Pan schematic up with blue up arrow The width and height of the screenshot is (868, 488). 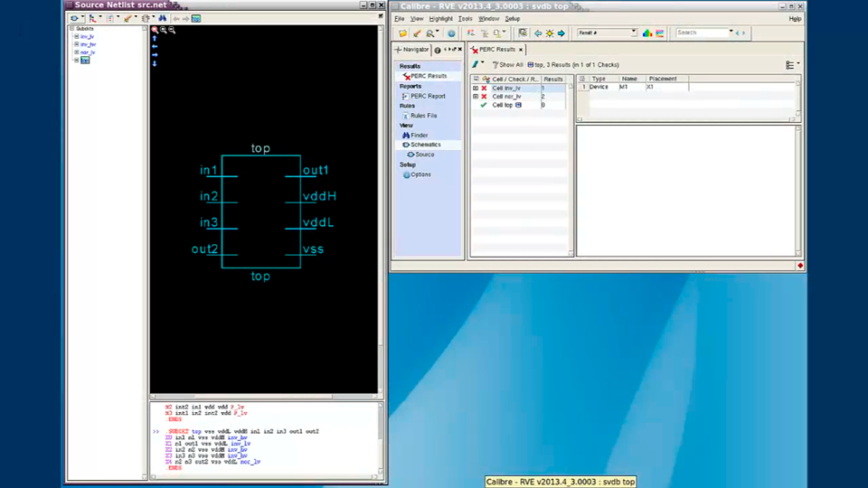pyautogui.click(x=155, y=38)
